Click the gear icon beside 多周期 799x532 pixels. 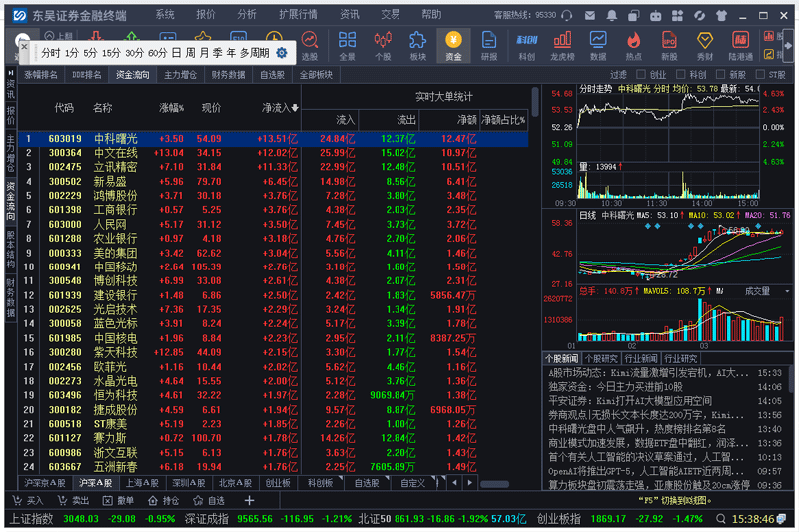(282, 53)
